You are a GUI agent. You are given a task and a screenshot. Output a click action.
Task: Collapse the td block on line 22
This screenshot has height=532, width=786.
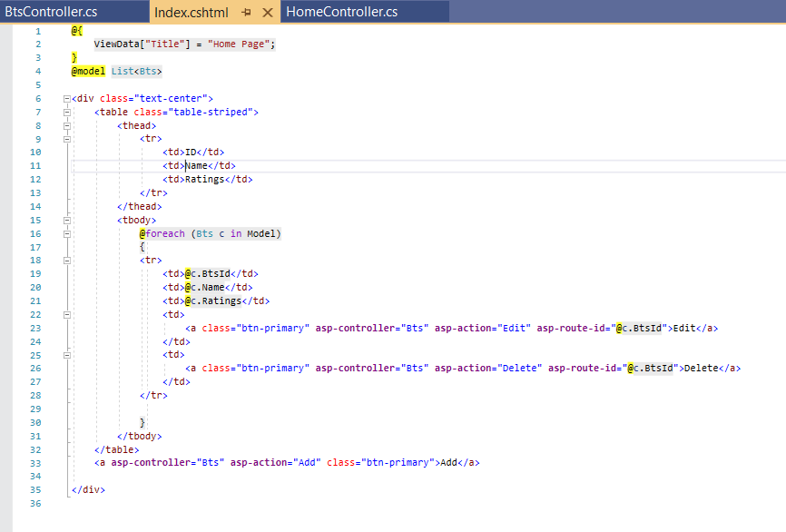pos(67,314)
